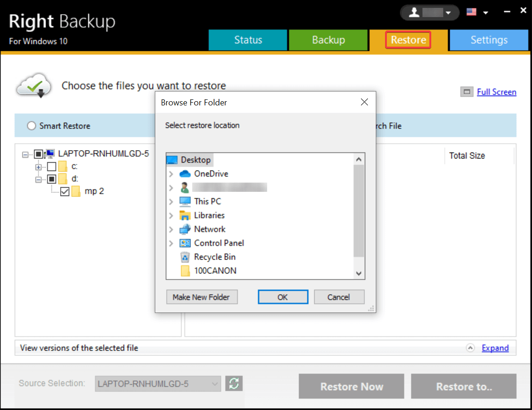This screenshot has width=532, height=410.
Task: Click the refresh icon beside Source Selection
Action: coord(234,383)
